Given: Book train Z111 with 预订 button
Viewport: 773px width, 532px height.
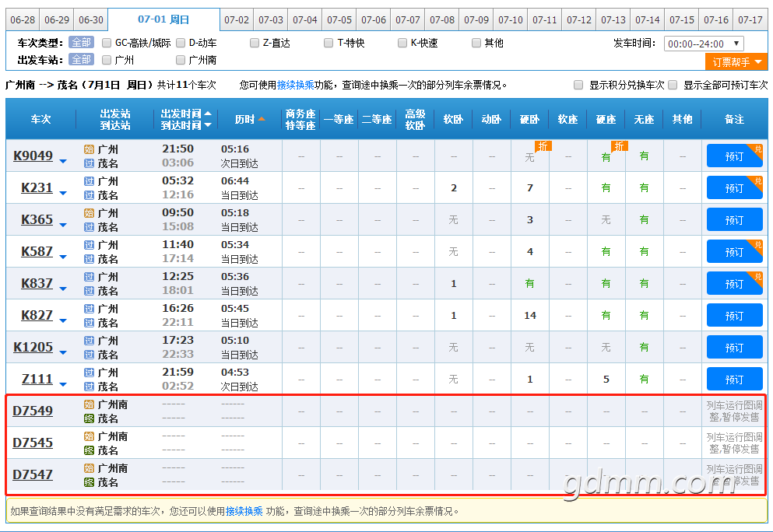Looking at the screenshot, I should pos(734,380).
